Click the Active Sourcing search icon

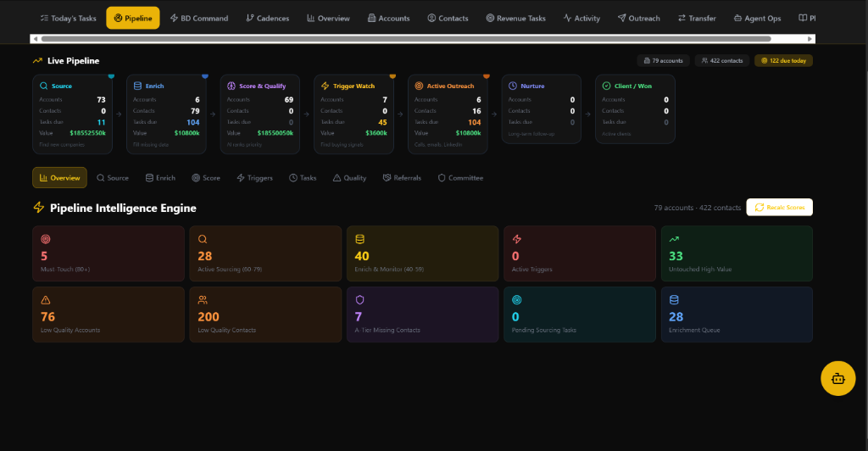pyautogui.click(x=203, y=239)
